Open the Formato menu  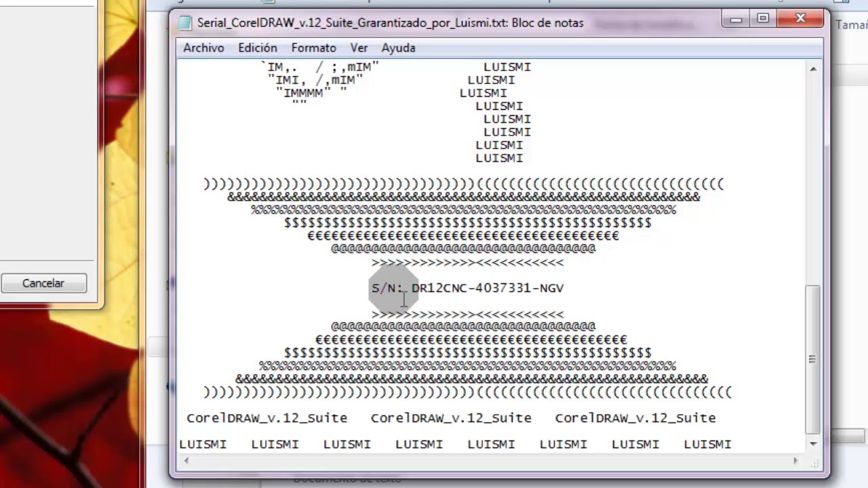point(314,48)
